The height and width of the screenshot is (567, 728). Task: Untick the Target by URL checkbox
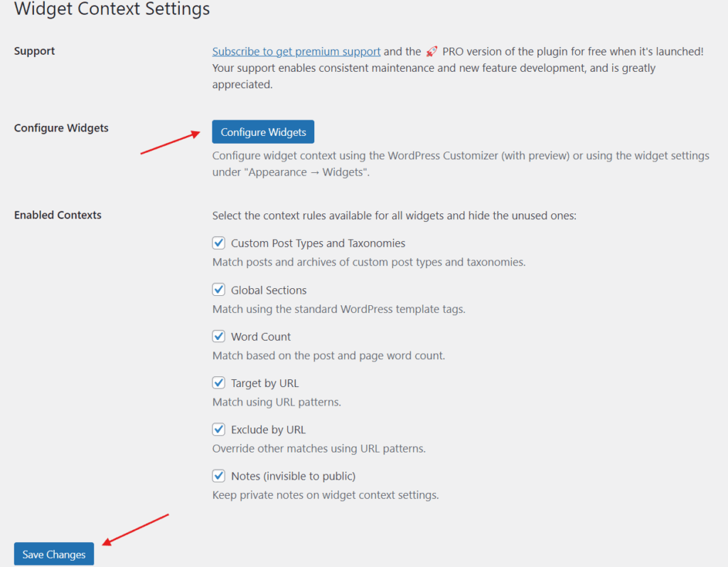219,383
